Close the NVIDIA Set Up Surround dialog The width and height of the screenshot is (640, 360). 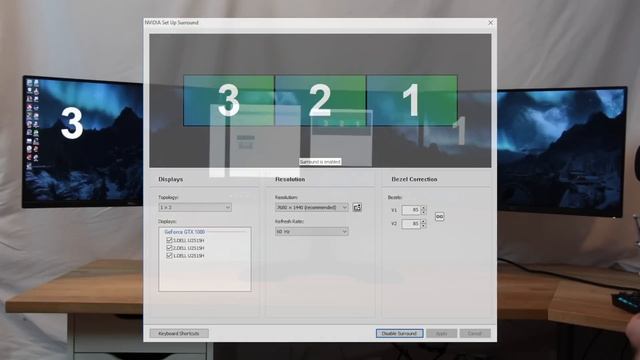(491, 22)
